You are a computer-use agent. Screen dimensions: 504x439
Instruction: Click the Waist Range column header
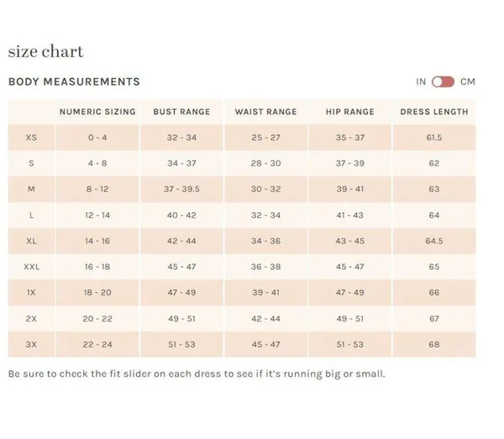265,112
